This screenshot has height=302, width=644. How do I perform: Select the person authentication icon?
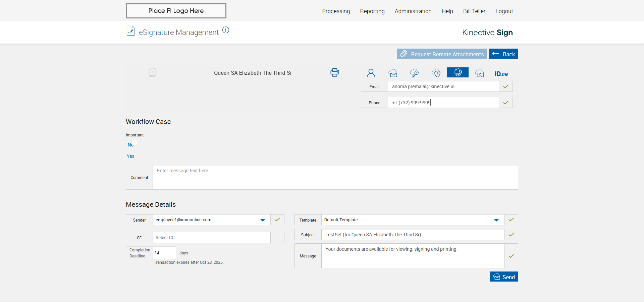coord(371,73)
